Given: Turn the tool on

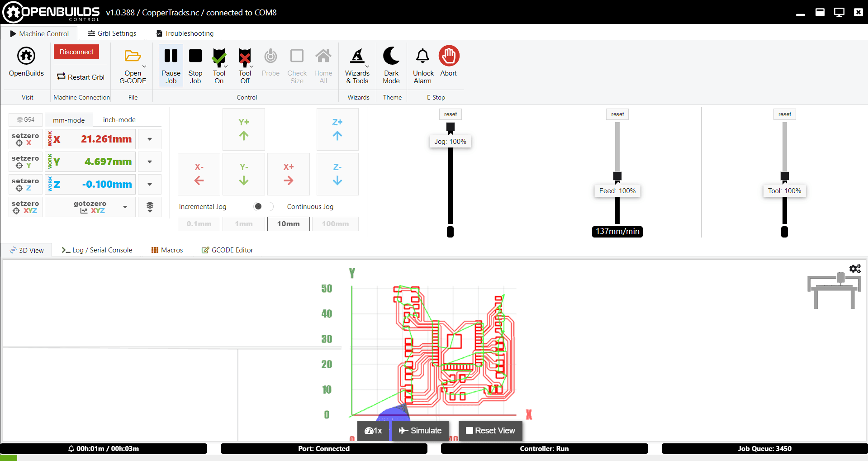Looking at the screenshot, I should pos(219,65).
